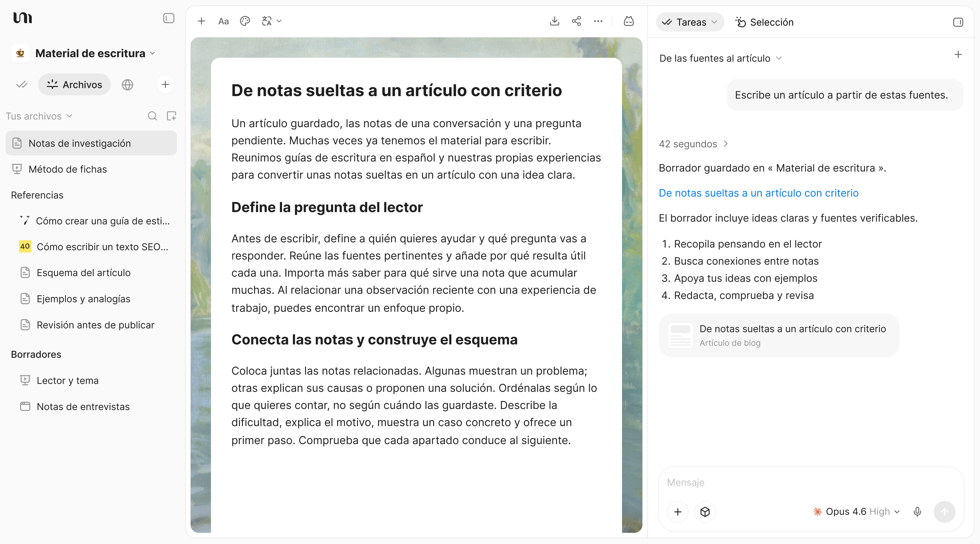The width and height of the screenshot is (980, 544).
Task: Add attachment with the plus button in composer
Action: click(x=678, y=512)
